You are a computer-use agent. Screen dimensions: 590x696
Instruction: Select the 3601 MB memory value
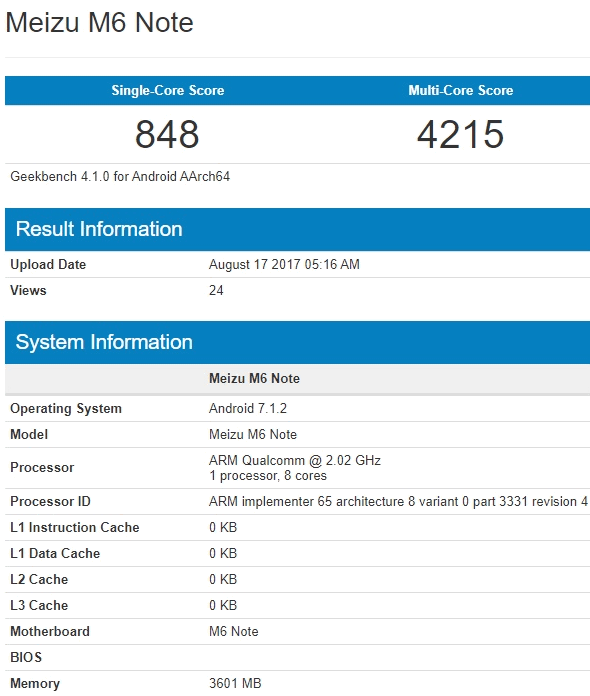[235, 683]
